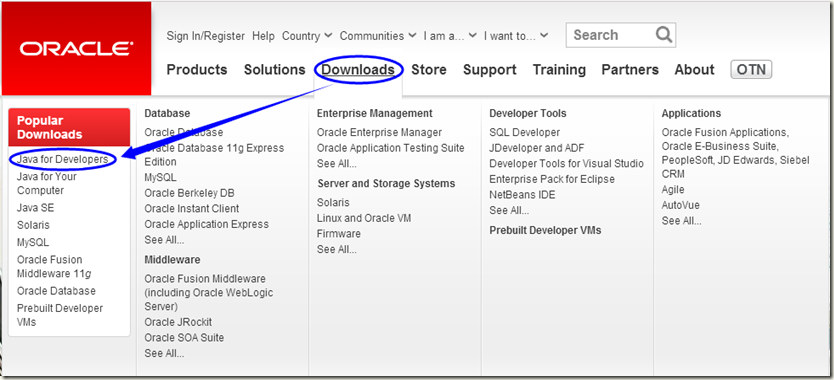This screenshot has height=380, width=834.
Task: Open Oracle Berkeley DB link
Action: point(189,193)
